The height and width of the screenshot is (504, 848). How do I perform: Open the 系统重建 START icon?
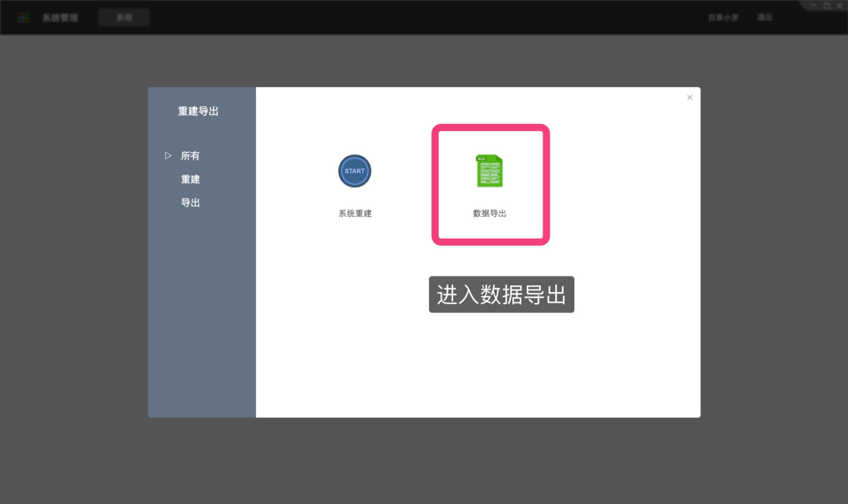coord(355,171)
